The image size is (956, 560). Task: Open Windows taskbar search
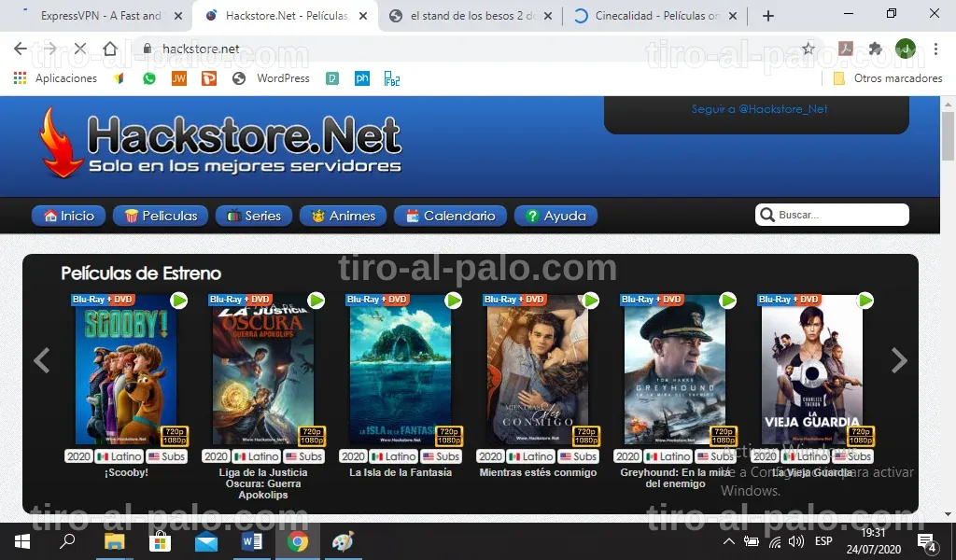[67, 541]
